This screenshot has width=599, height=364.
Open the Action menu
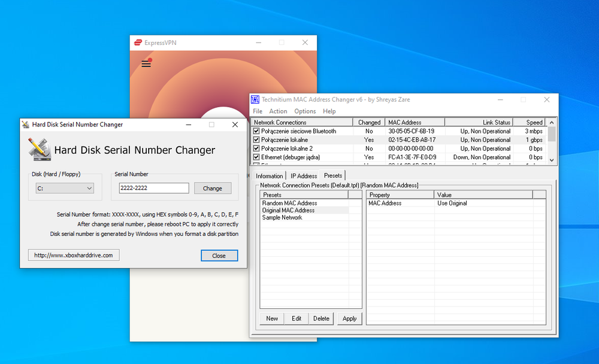pos(278,111)
